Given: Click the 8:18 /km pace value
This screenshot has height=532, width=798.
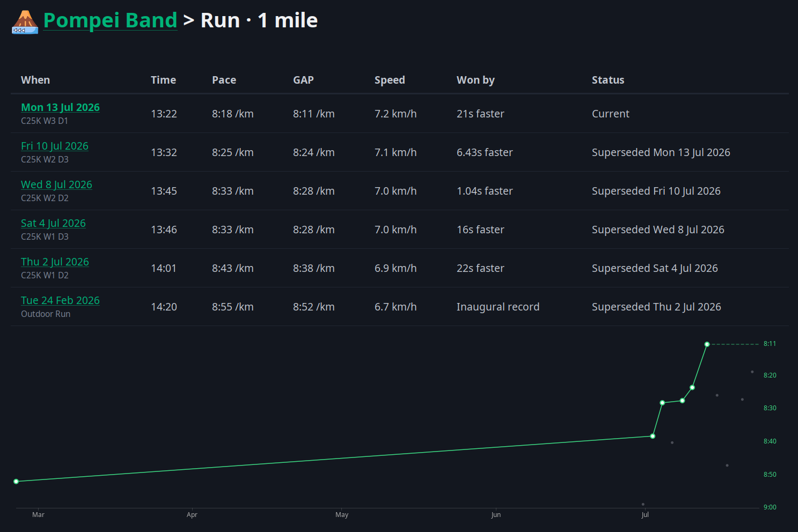Looking at the screenshot, I should [x=233, y=114].
